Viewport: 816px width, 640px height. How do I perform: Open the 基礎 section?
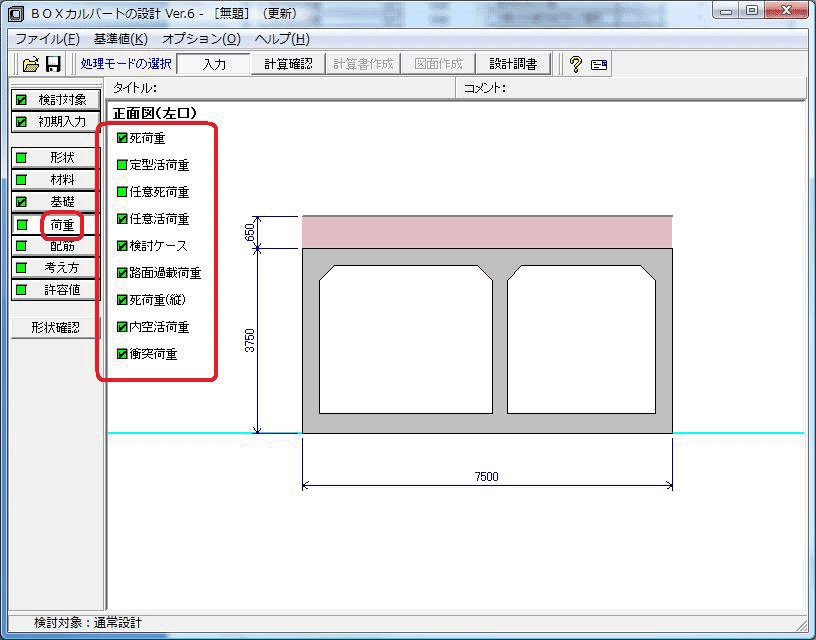(x=55, y=201)
